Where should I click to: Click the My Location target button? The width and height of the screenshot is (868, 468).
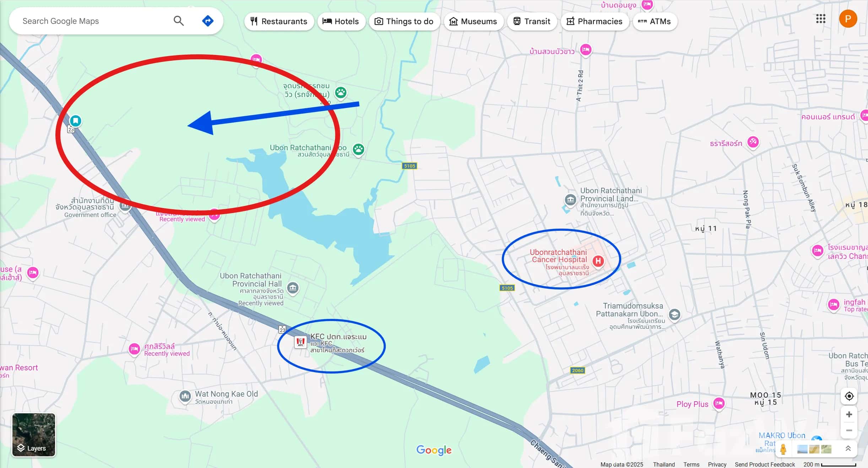coord(849,396)
